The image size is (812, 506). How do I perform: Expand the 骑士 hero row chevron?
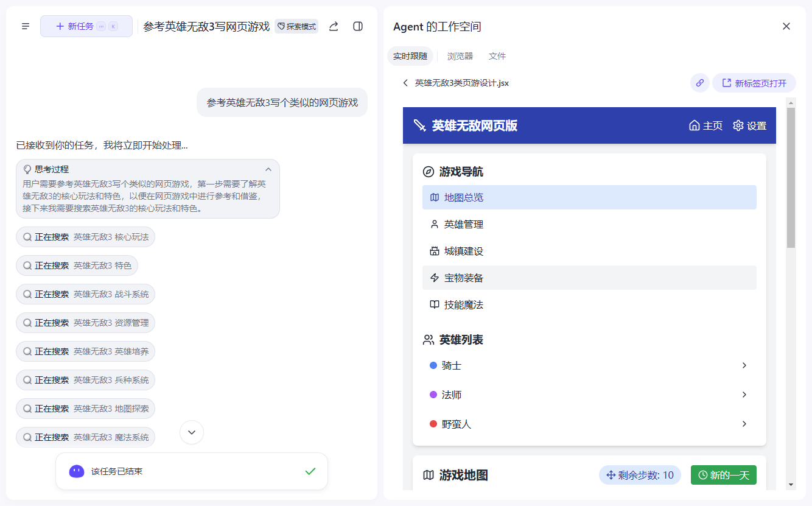click(744, 365)
